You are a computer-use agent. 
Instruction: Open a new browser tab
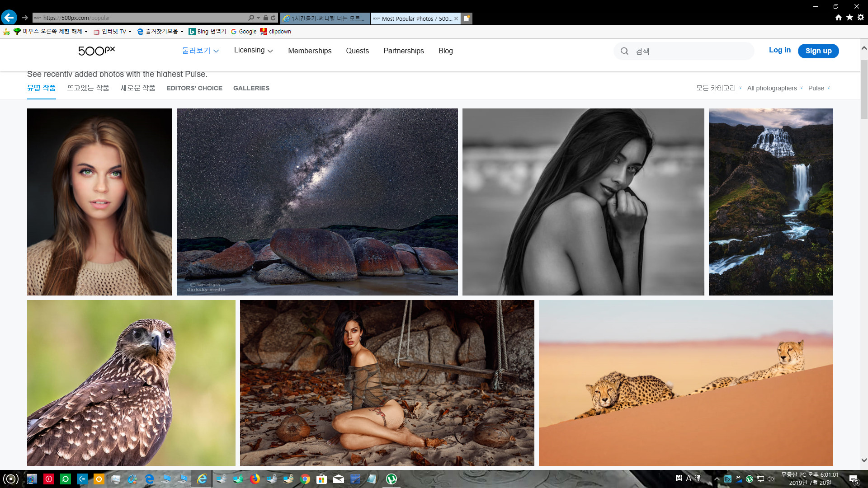click(x=467, y=19)
